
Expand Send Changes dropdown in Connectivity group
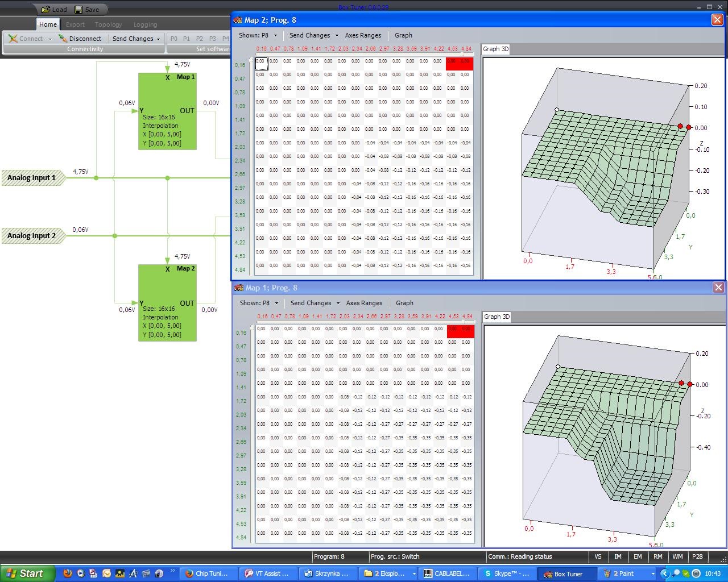click(x=136, y=39)
